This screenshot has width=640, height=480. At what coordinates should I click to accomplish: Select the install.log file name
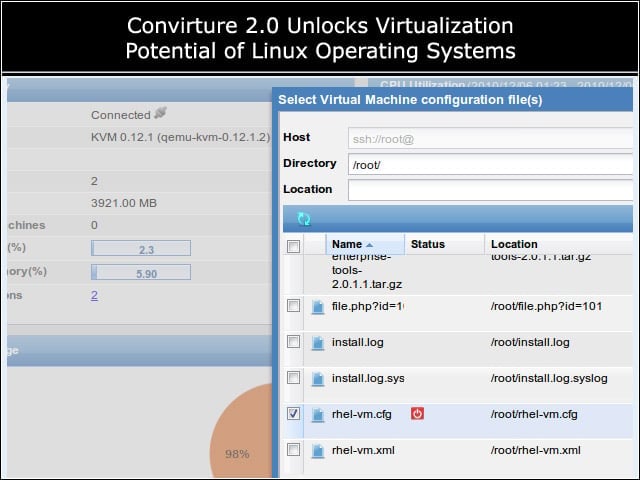(x=358, y=342)
